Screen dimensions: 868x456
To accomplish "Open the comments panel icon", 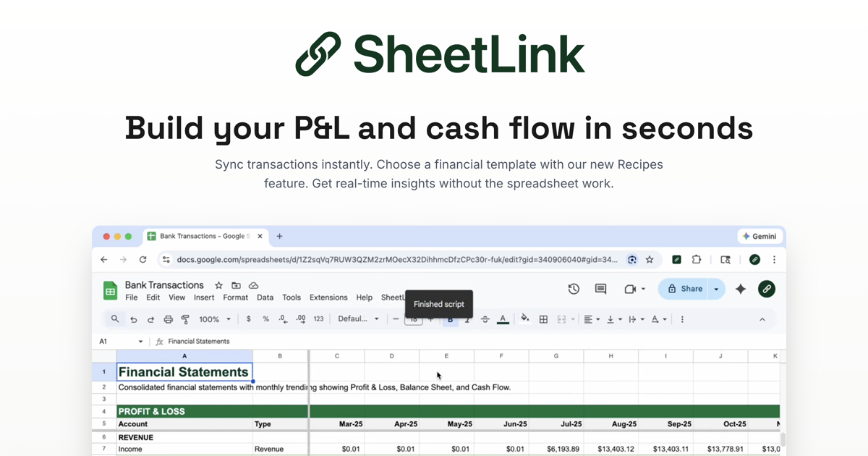I will [x=600, y=289].
